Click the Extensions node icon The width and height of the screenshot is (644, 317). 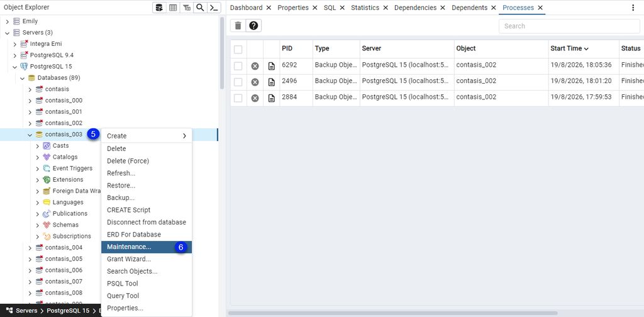click(x=47, y=179)
